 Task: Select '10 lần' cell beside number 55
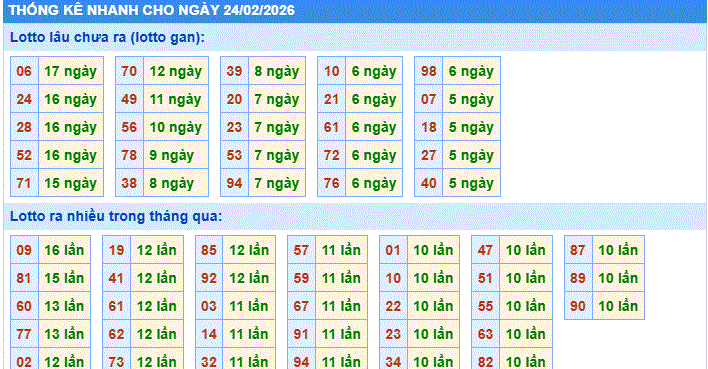(x=526, y=306)
